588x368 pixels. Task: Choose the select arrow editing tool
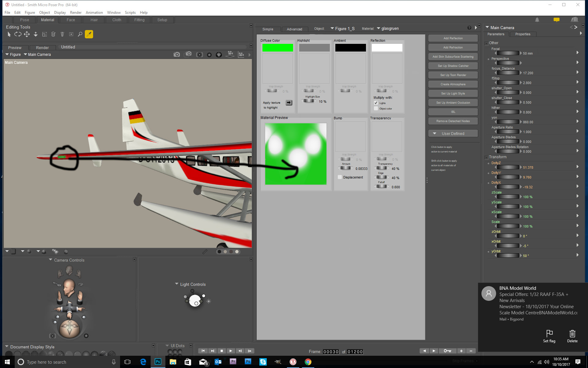[9, 34]
